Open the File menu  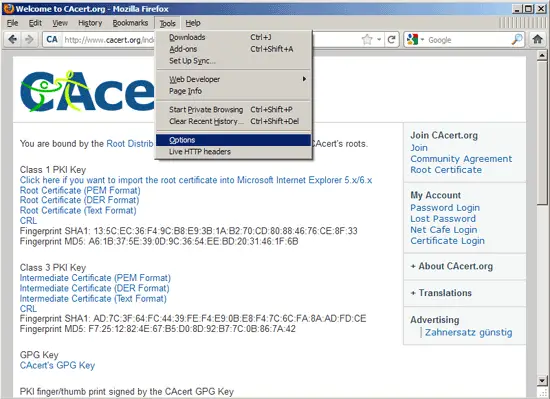coord(13,23)
